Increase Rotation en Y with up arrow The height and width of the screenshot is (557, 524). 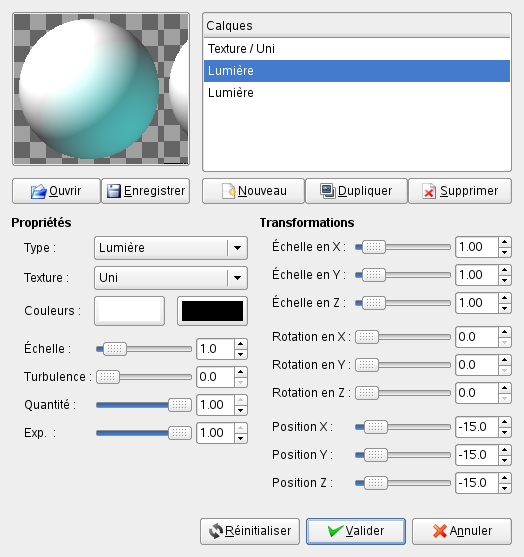pos(505,360)
